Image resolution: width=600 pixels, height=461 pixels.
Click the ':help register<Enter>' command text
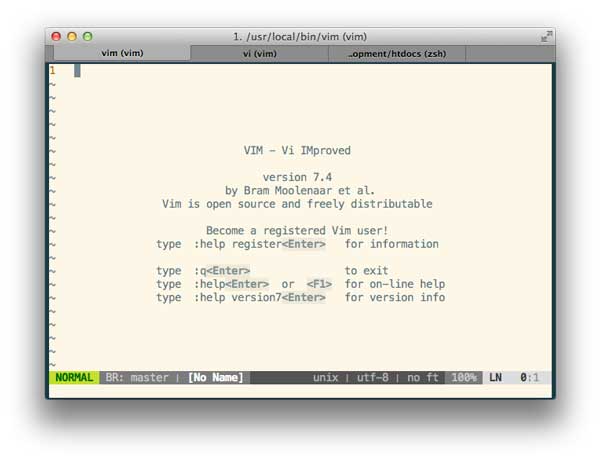(260, 244)
